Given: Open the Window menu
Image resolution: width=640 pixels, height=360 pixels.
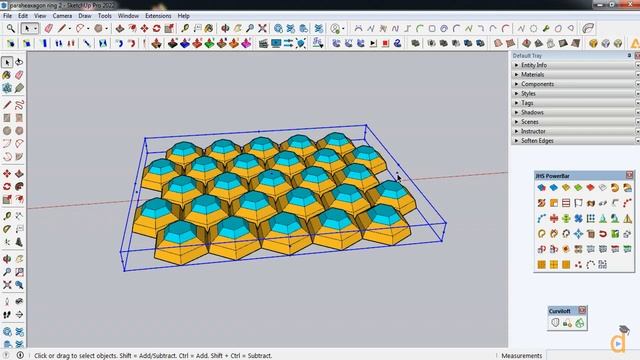Looking at the screenshot, I should 128,16.
